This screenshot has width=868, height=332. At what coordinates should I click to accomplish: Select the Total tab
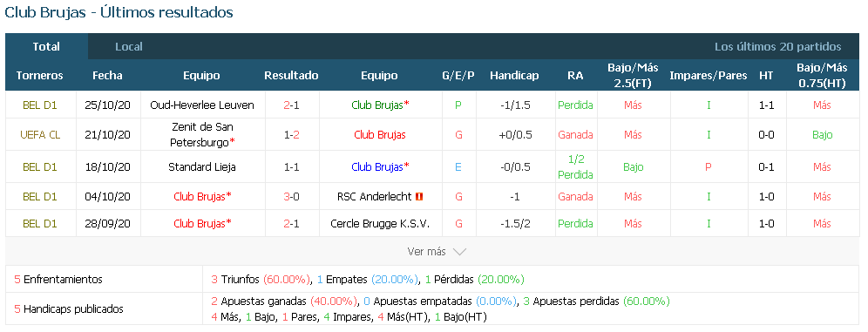(x=46, y=47)
